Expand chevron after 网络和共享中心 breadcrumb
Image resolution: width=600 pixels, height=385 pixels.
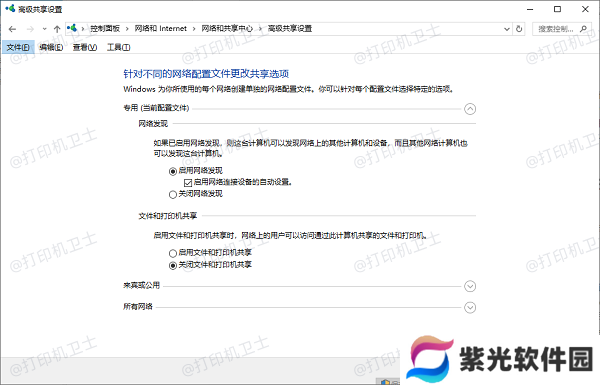pos(260,29)
